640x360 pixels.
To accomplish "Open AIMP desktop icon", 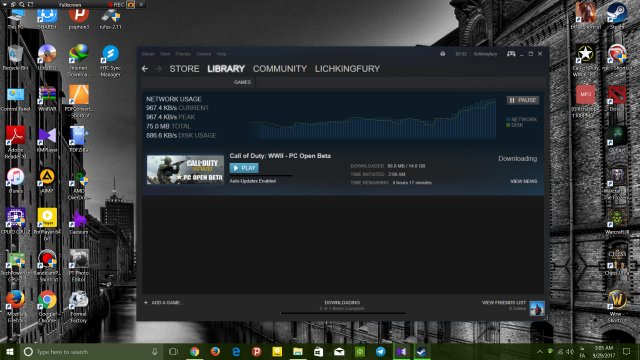I will point(47,180).
